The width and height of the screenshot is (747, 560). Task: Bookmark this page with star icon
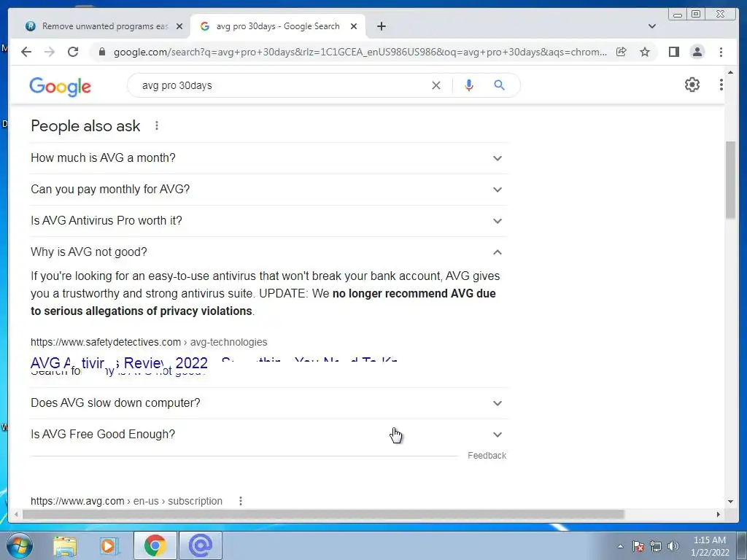645,52
